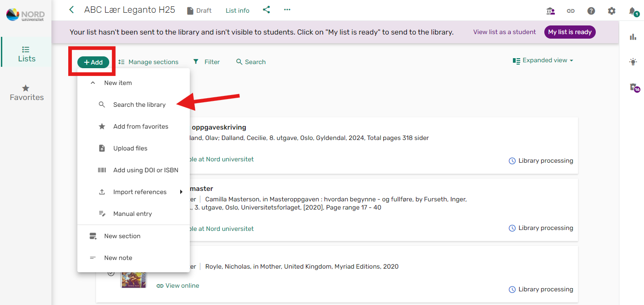
Task: Open the settings gear icon
Action: pyautogui.click(x=612, y=11)
